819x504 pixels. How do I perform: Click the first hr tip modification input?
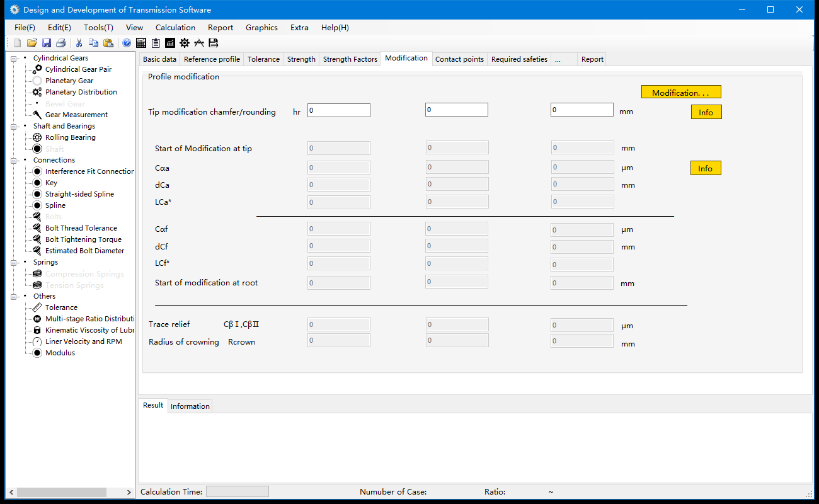tap(339, 110)
